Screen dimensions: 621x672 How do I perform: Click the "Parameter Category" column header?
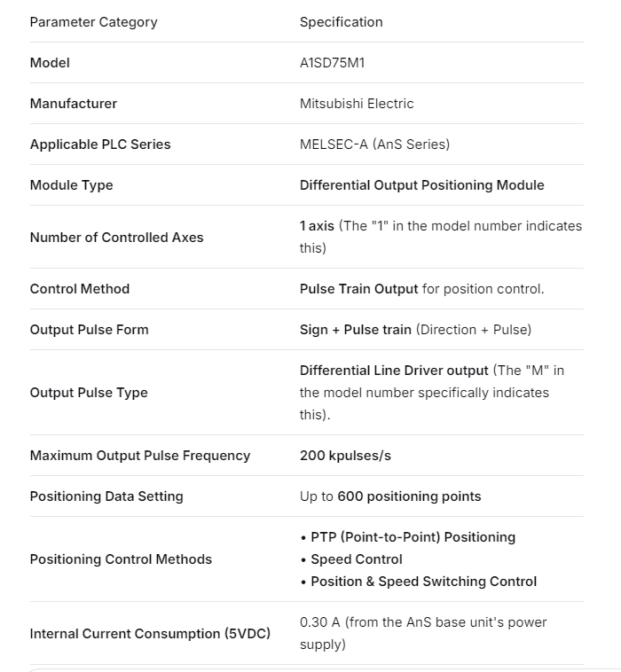click(93, 22)
